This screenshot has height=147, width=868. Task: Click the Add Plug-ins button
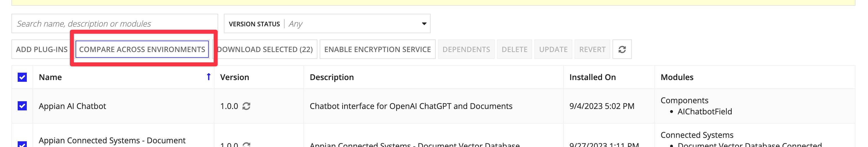click(42, 49)
